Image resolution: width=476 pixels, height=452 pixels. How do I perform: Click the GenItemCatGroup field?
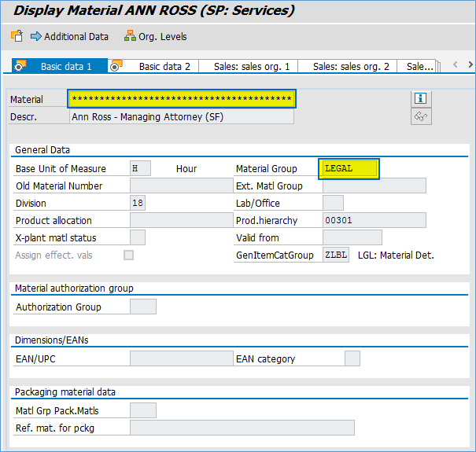336,255
